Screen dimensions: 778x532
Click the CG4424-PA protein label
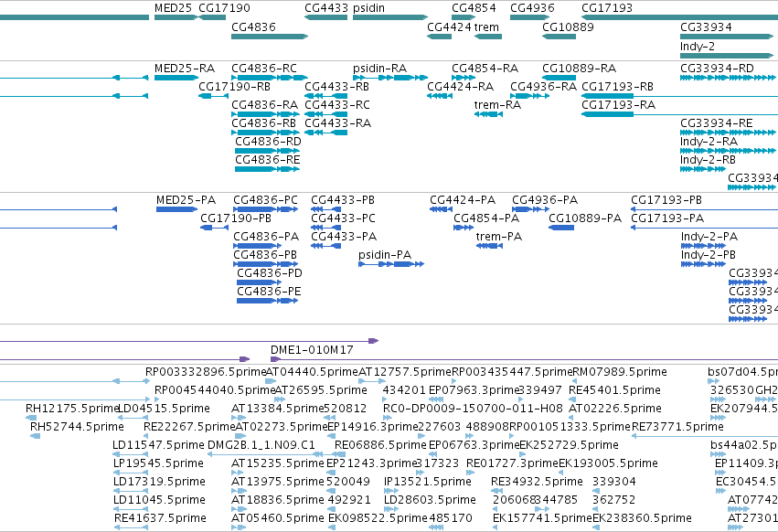point(463,200)
